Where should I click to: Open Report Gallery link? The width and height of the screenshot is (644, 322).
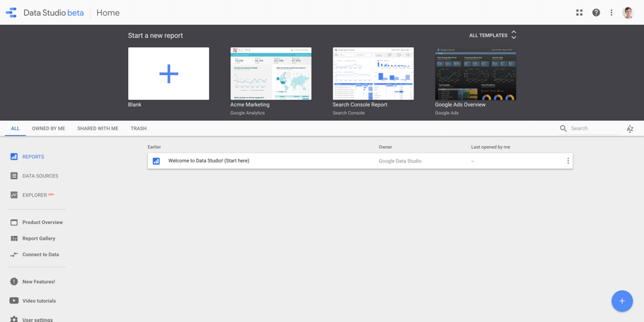point(39,238)
